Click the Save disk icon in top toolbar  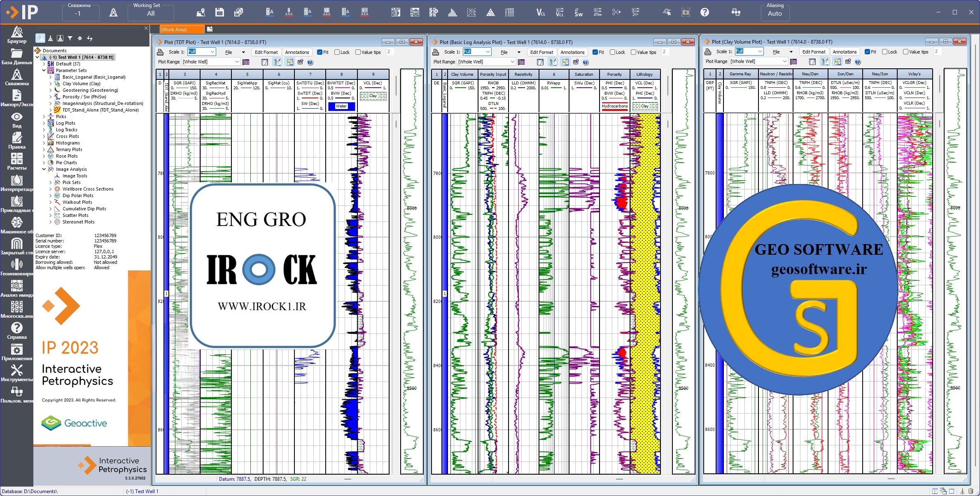click(x=219, y=12)
